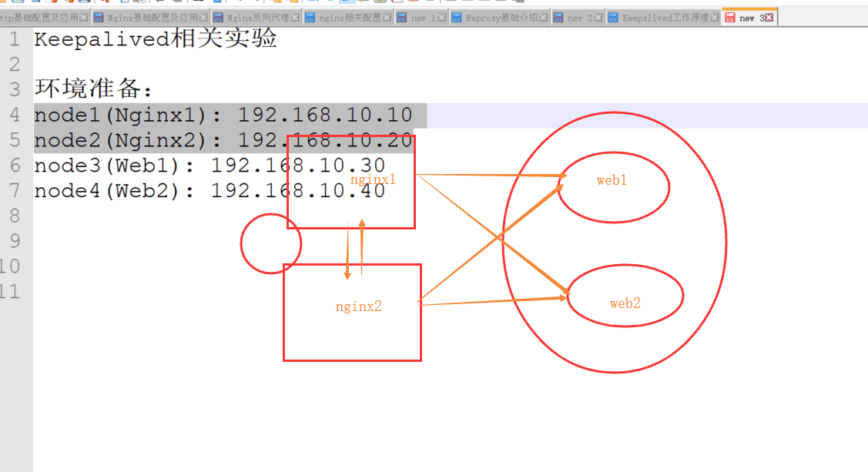Click line number 5 in the margin
868x472 pixels.
[x=15, y=140]
